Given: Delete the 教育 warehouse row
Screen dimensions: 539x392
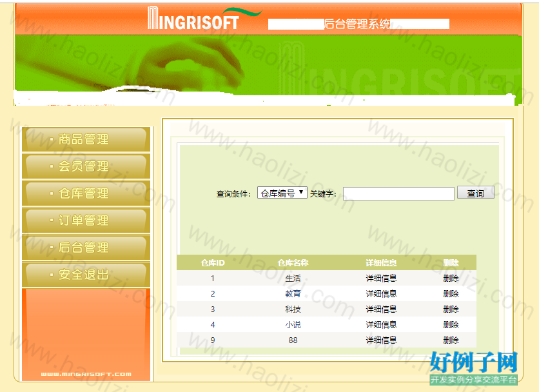Looking at the screenshot, I should coord(451,293).
